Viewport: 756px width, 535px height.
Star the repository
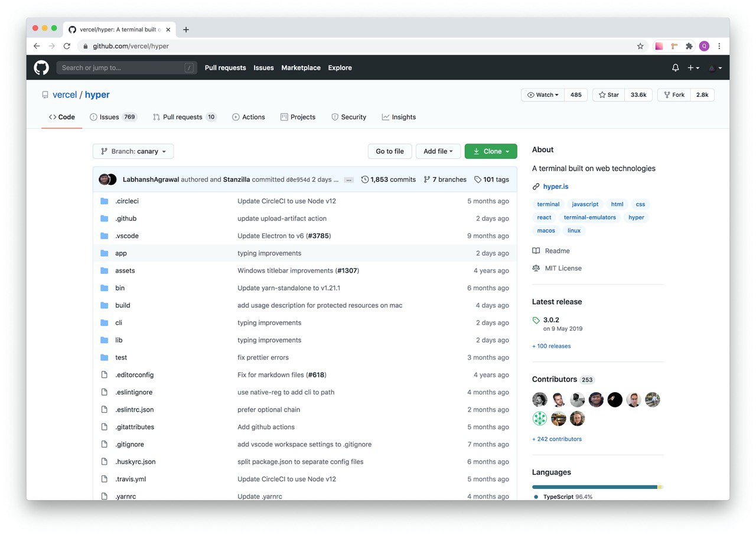coord(608,95)
